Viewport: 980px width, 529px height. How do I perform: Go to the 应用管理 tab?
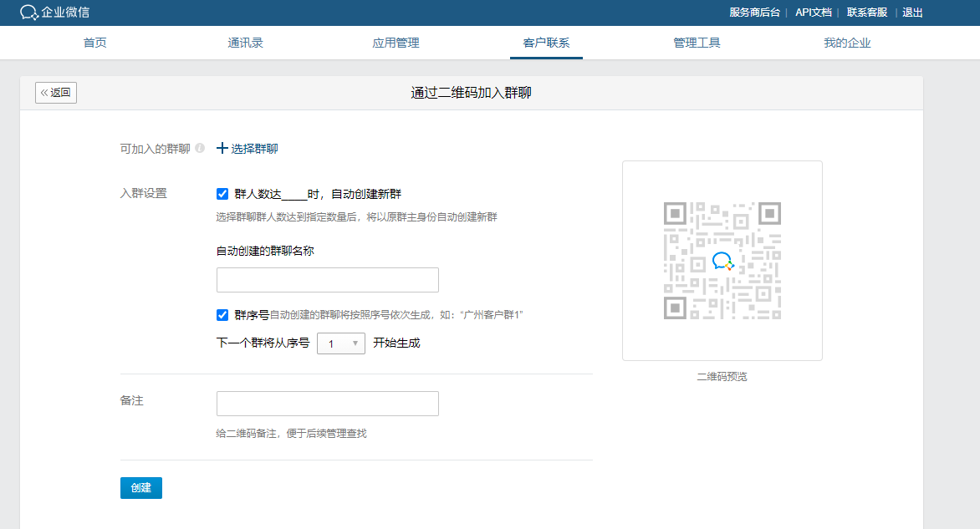click(396, 43)
